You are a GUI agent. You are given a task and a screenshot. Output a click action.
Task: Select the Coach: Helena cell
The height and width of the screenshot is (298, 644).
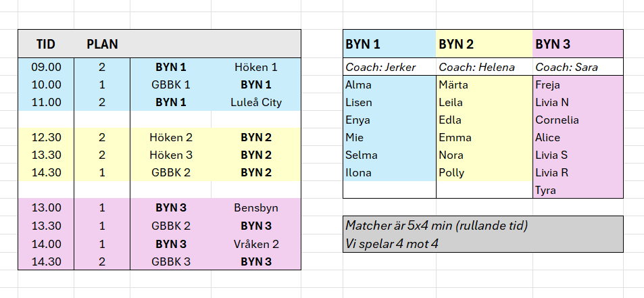tap(476, 67)
